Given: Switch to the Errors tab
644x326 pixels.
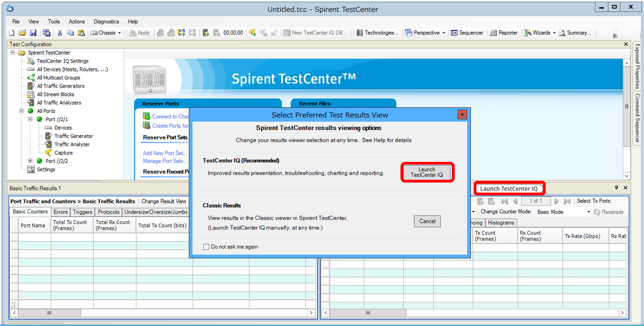Looking at the screenshot, I should 60,212.
